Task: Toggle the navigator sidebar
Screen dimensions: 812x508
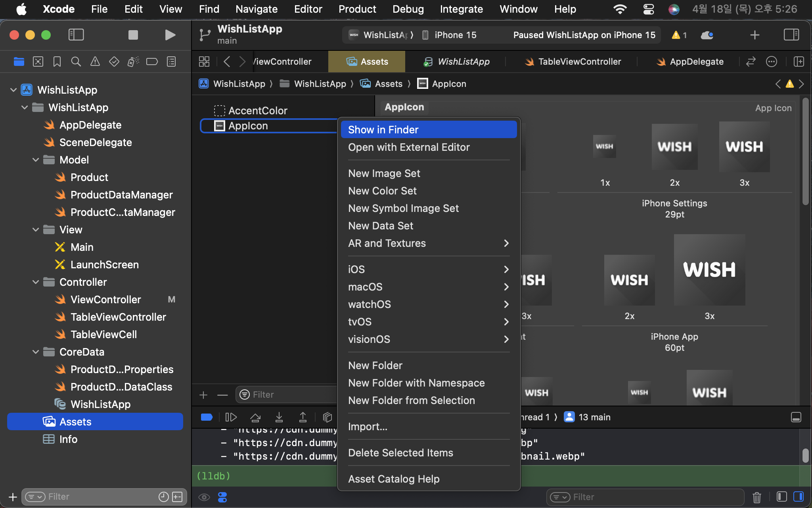Action: 76,35
